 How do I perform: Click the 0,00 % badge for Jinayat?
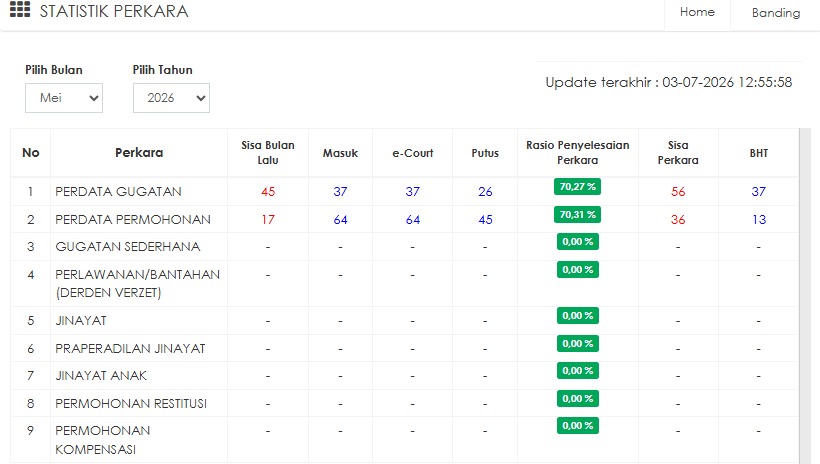point(577,316)
